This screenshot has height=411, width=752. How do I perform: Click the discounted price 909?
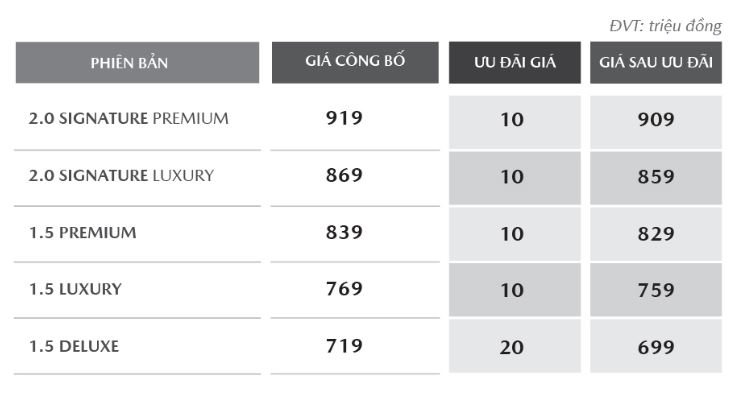656,120
